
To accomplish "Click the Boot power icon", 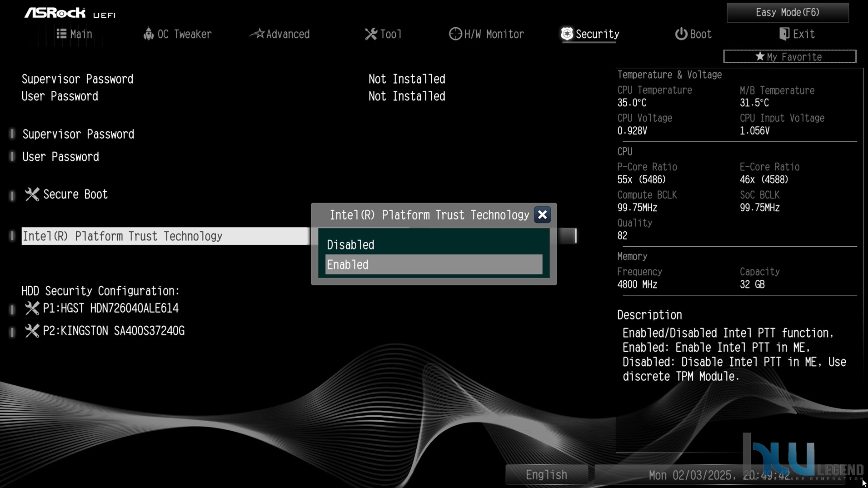I will tap(681, 34).
